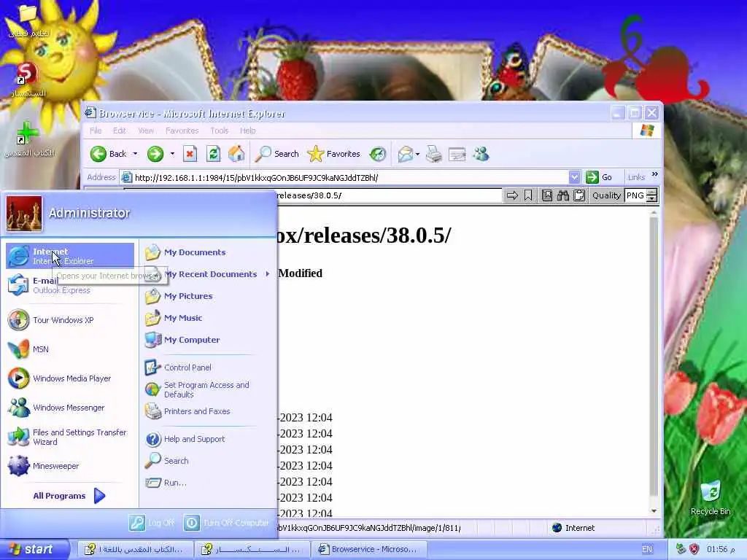Click the Mail envelope toolbar icon

(x=405, y=154)
